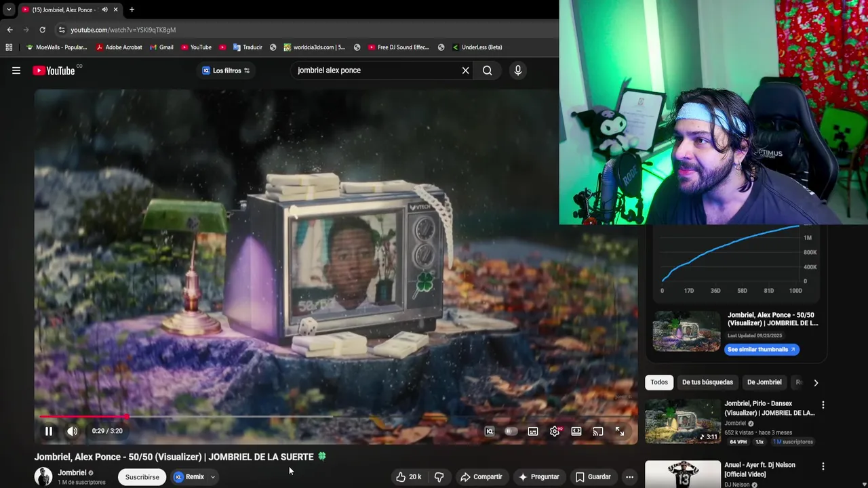Viewport: 868px width, 488px height.
Task: Subscribe with Suscribirse button
Action: [x=142, y=477]
